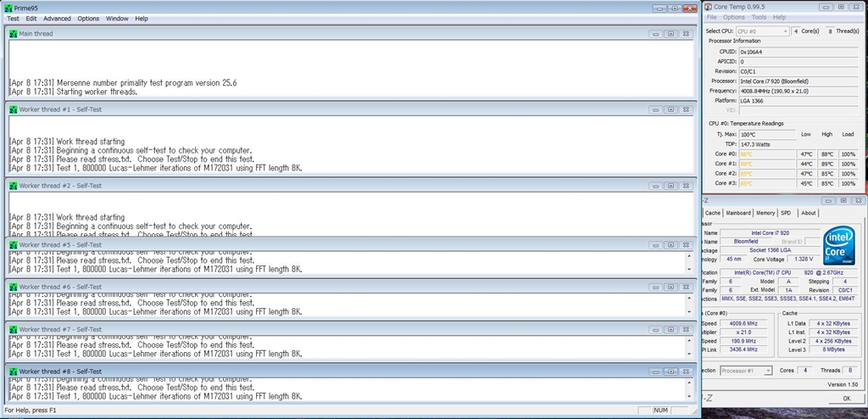This screenshot has height=419, width=868.
Task: Maximize the Worker thread #6 child window
Action: tap(670, 287)
